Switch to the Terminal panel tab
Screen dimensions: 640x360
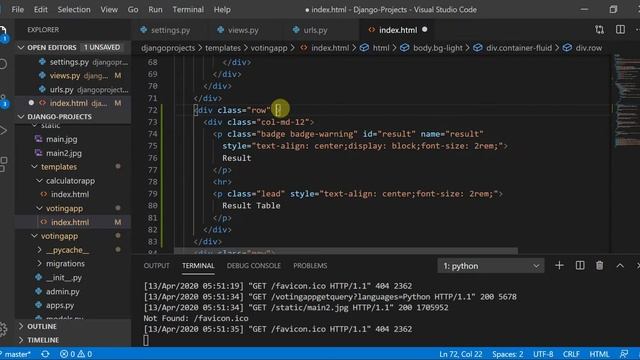pyautogui.click(x=198, y=266)
